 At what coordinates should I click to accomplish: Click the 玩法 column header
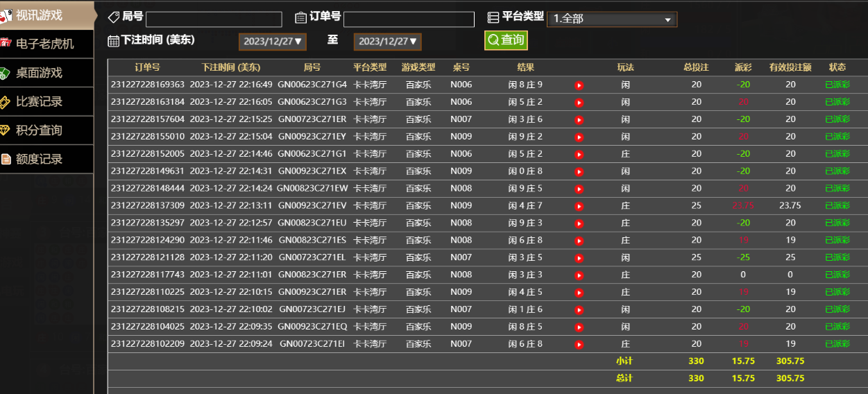click(626, 68)
